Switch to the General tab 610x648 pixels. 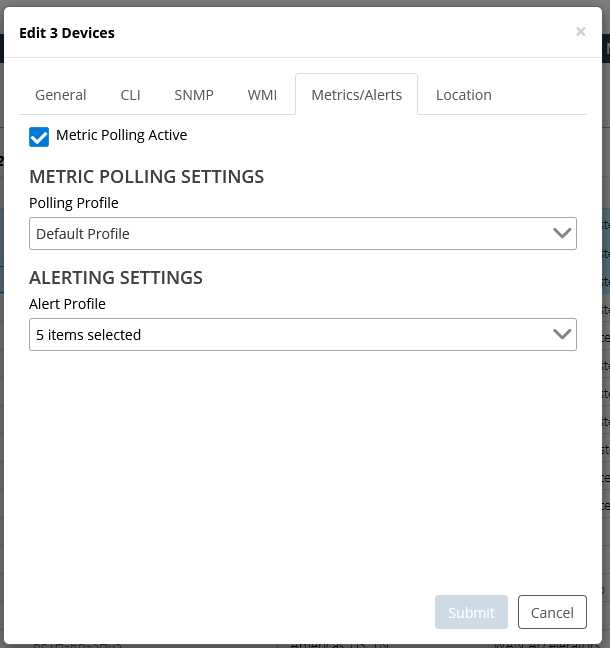tap(61, 95)
